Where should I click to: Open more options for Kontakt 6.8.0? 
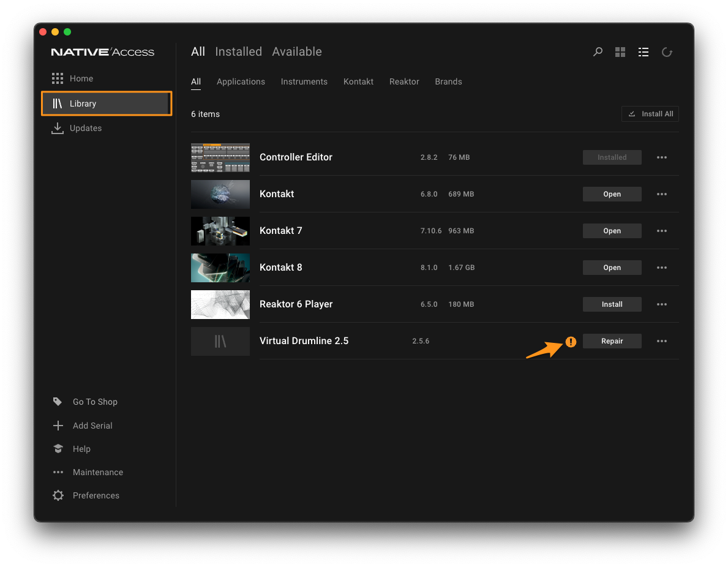coord(662,194)
